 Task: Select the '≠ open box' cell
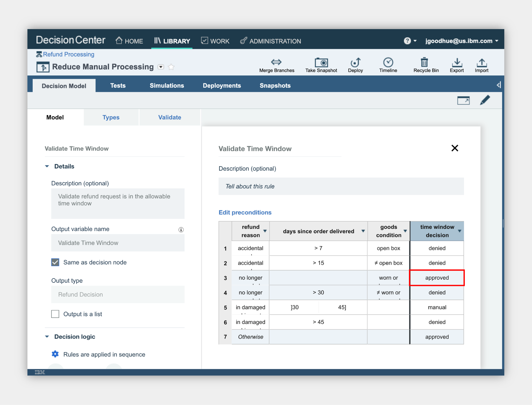pyautogui.click(x=388, y=263)
